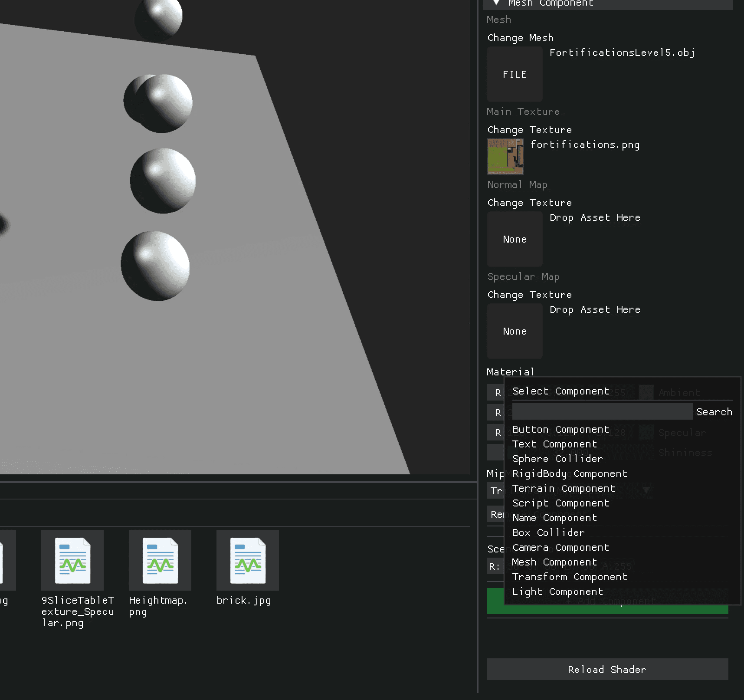Choose Button Component from the list
The image size is (744, 700).
pyautogui.click(x=560, y=429)
